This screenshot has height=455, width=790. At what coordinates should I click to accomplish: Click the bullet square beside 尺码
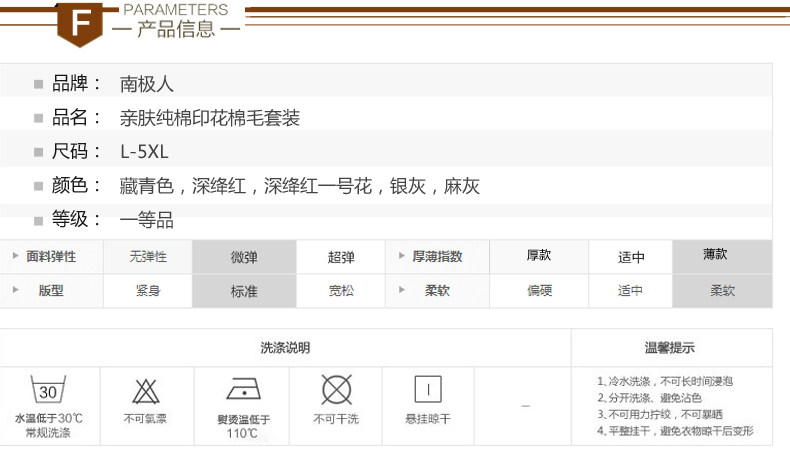[38, 152]
